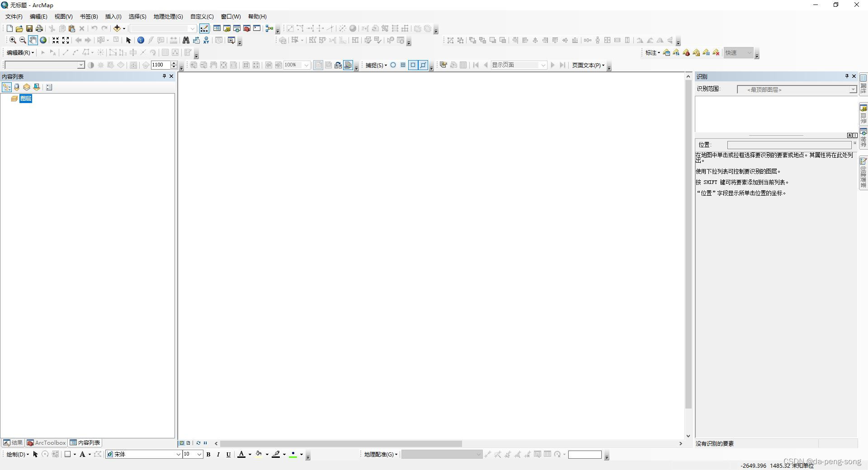Select the Identify tool on the Tools toolbar
868x470 pixels.
coord(141,40)
